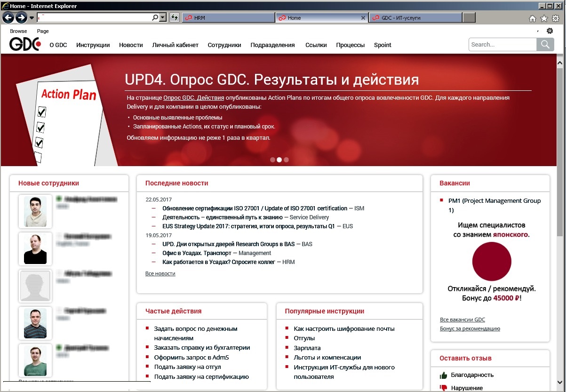The image size is (566, 392).
Task: Click the green thumbs-up Благодарность icon
Action: point(443,375)
